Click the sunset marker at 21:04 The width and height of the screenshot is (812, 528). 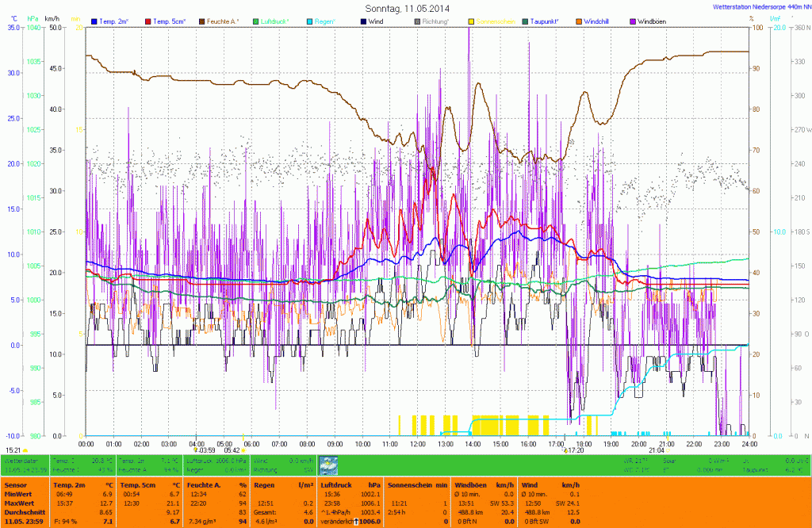tap(668, 450)
